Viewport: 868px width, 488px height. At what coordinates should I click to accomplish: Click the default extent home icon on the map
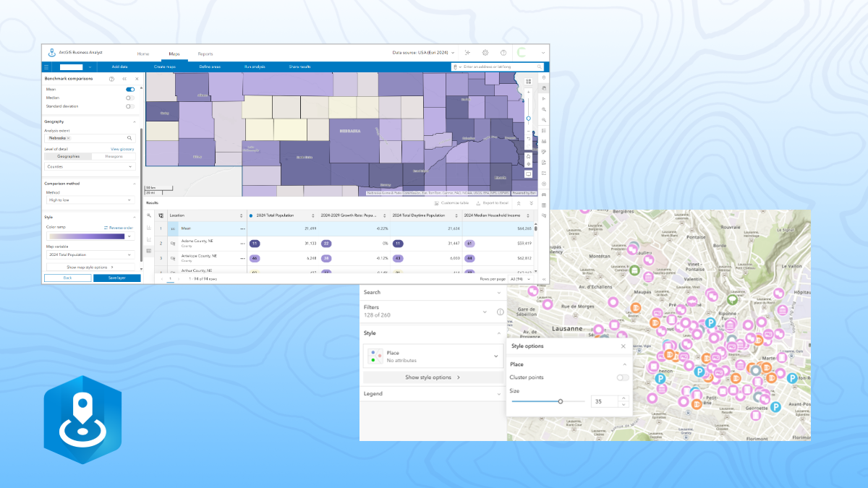point(529,156)
